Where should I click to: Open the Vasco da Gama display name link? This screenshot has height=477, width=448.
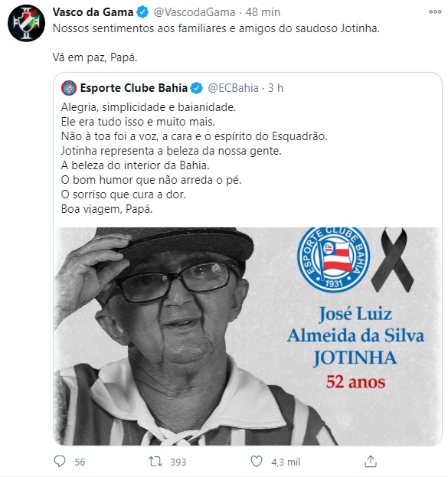(x=93, y=12)
